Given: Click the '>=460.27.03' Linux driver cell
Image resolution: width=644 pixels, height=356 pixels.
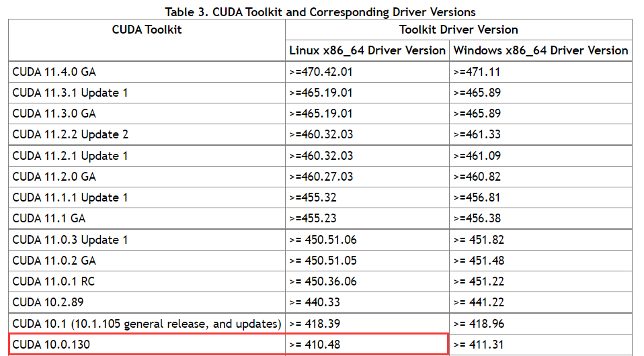Looking at the screenshot, I should coord(367,177).
